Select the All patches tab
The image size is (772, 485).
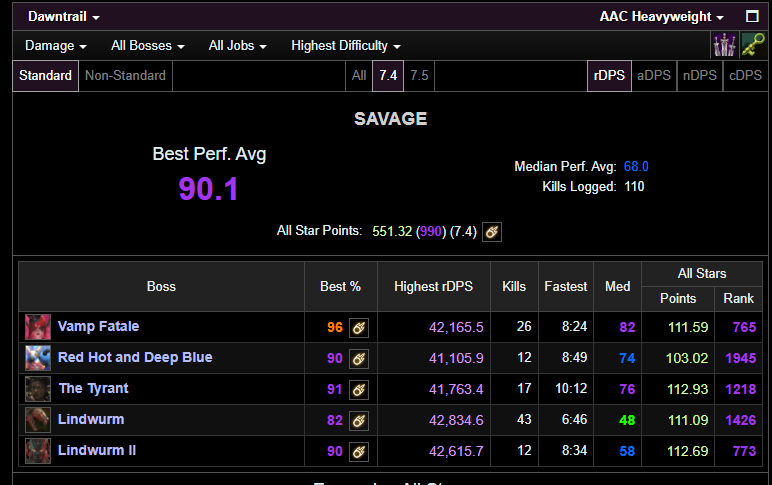(359, 76)
